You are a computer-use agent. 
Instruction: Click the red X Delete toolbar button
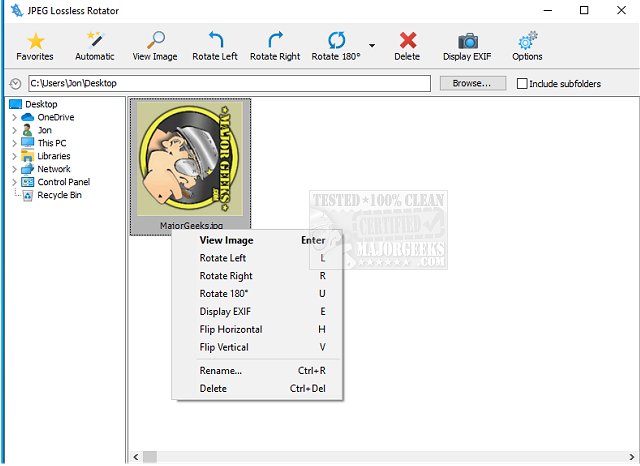(407, 46)
